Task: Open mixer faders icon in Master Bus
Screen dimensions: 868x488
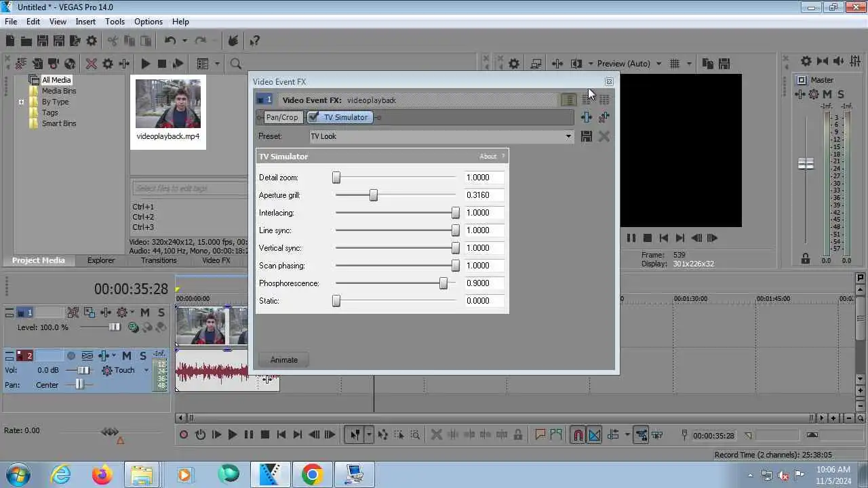Action: (x=854, y=61)
